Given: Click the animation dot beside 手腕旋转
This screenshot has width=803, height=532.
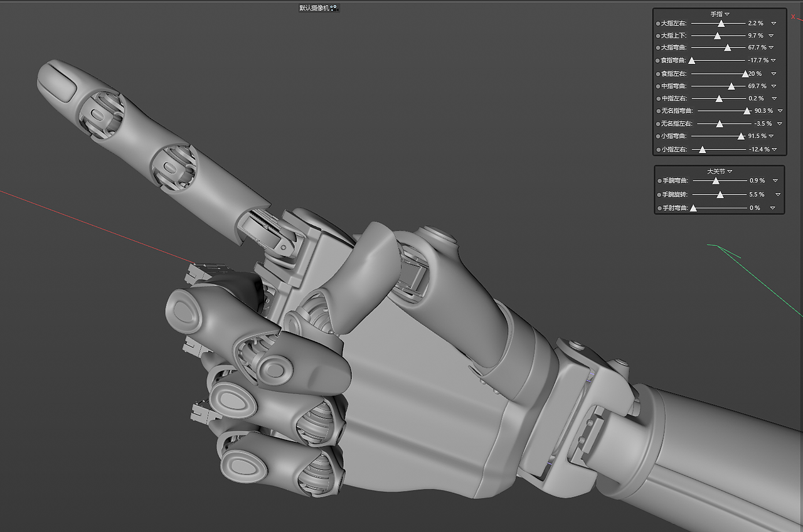Looking at the screenshot, I should pyautogui.click(x=659, y=195).
